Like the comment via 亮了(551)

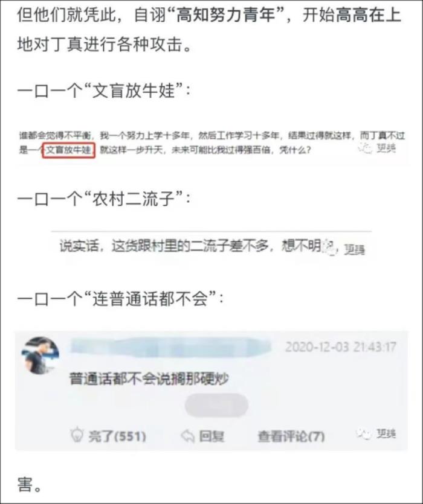click(x=108, y=436)
